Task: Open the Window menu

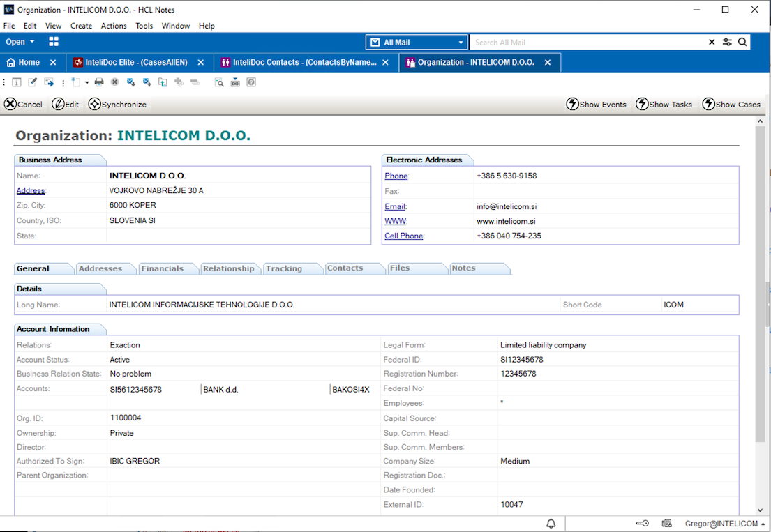Action: pos(176,26)
